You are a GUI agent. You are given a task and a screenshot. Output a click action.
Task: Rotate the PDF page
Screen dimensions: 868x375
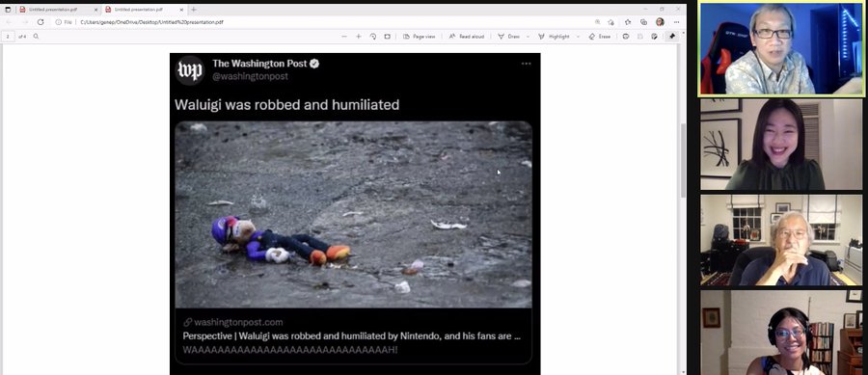373,37
